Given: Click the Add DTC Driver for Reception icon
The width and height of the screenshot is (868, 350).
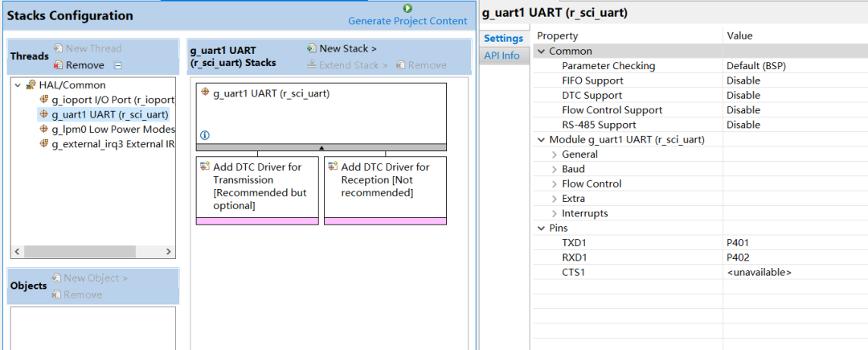Looking at the screenshot, I should (333, 167).
